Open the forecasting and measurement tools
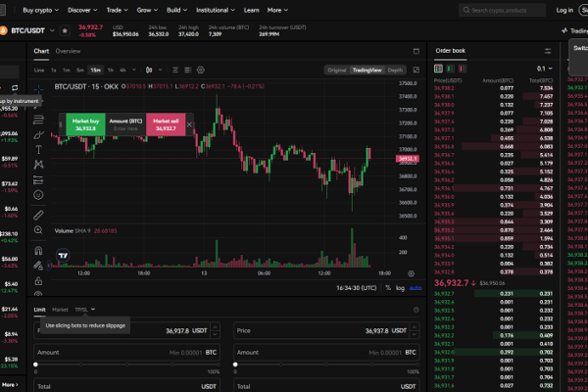 point(38,180)
